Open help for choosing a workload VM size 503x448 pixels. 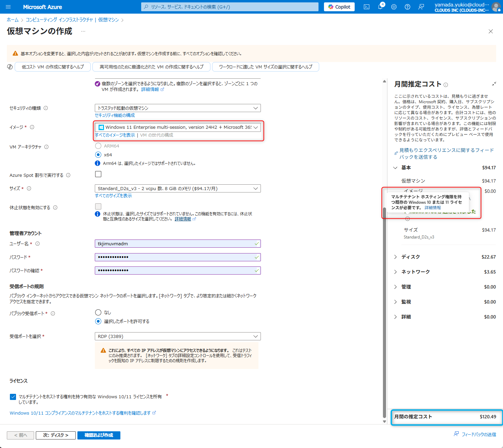coord(266,67)
